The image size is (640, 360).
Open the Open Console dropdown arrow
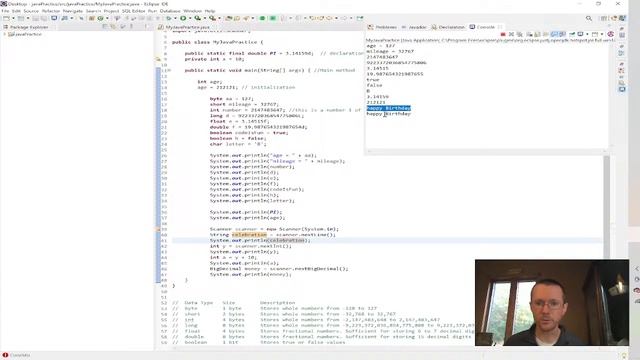coord(602,34)
